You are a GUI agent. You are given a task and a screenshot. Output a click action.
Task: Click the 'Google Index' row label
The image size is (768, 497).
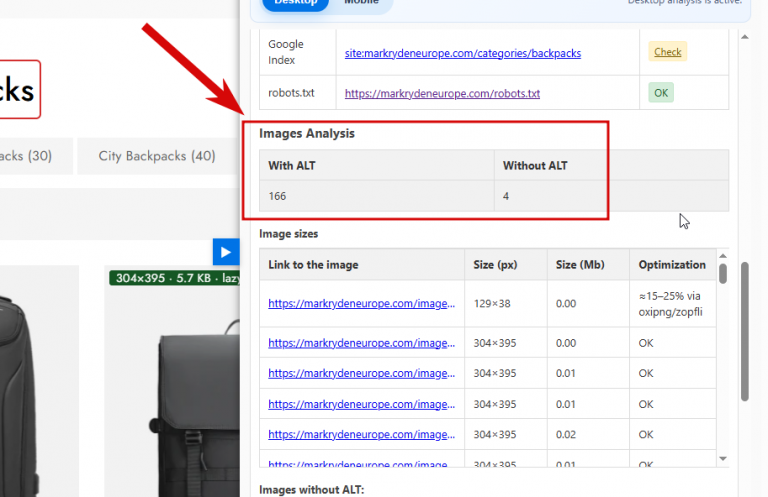point(286,52)
